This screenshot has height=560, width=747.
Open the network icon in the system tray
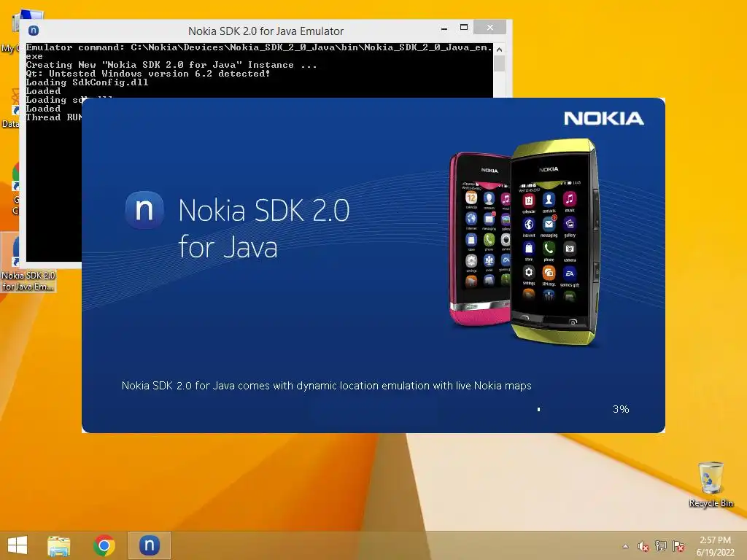(661, 546)
